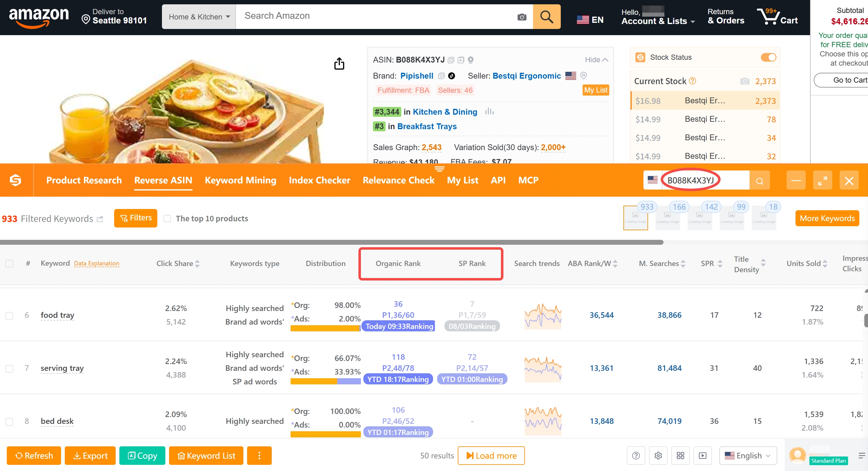Select the bed desk row checkbox
Image resolution: width=868 pixels, height=471 pixels.
click(10, 421)
